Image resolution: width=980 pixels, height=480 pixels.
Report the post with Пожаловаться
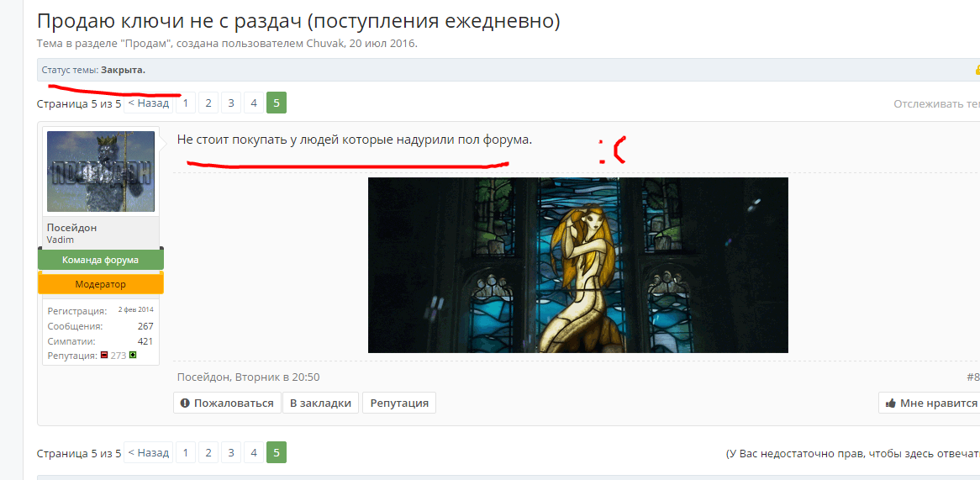[227, 404]
